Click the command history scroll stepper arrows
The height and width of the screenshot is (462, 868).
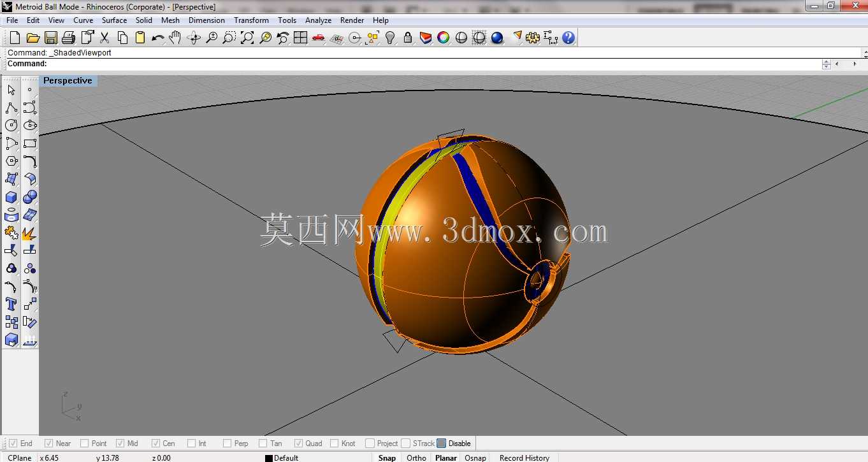point(826,64)
